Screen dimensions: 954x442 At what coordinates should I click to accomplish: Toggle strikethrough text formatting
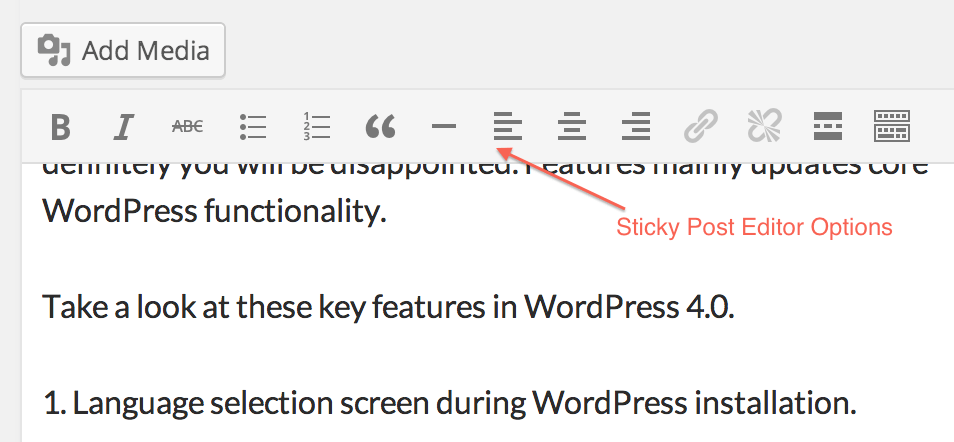click(187, 127)
